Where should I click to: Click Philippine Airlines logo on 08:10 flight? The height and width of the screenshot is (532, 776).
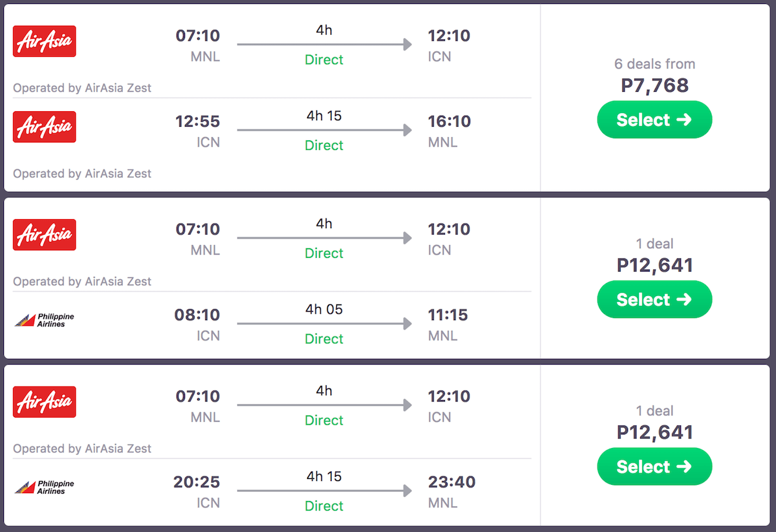pyautogui.click(x=45, y=320)
